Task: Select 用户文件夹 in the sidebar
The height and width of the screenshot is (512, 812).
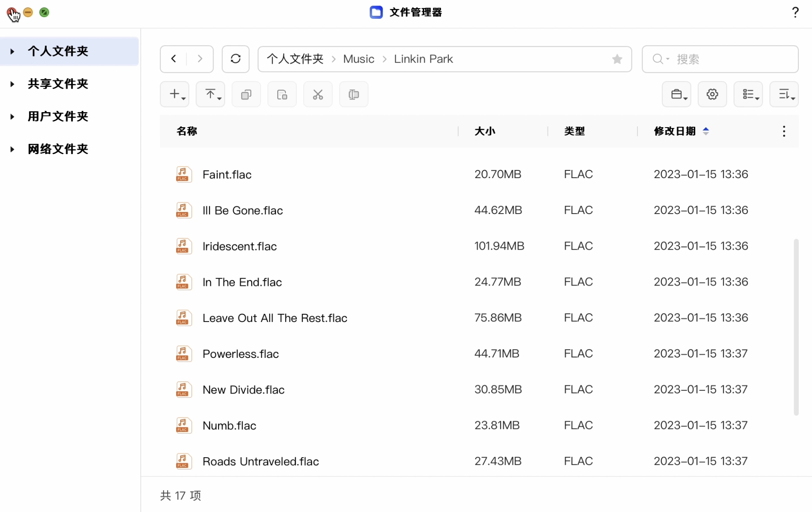Action: tap(58, 116)
